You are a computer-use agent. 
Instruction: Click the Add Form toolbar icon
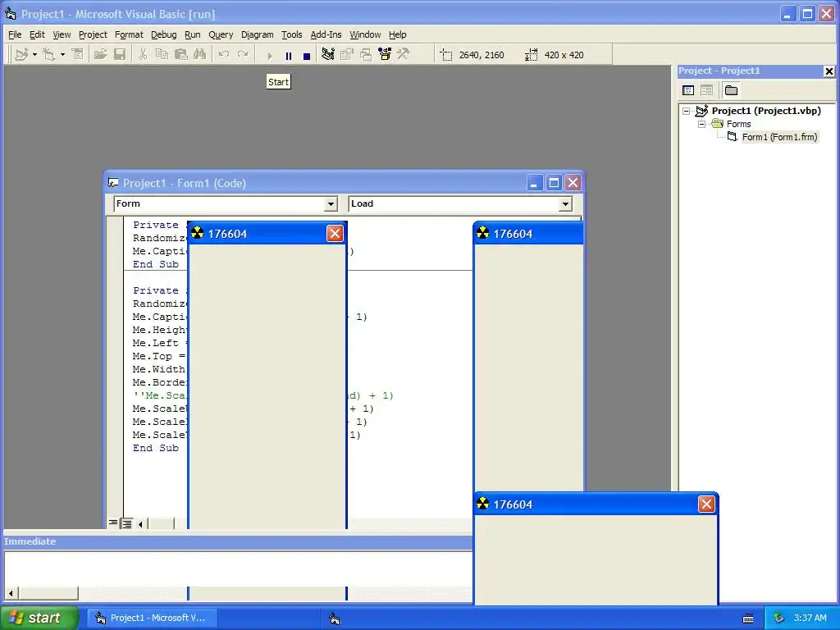49,55
